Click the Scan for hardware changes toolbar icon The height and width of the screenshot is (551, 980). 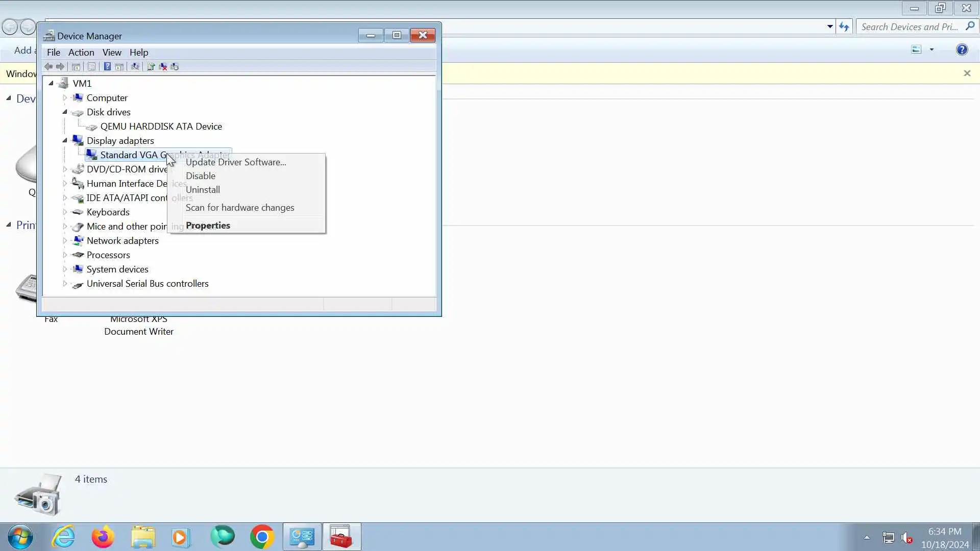[x=135, y=67]
